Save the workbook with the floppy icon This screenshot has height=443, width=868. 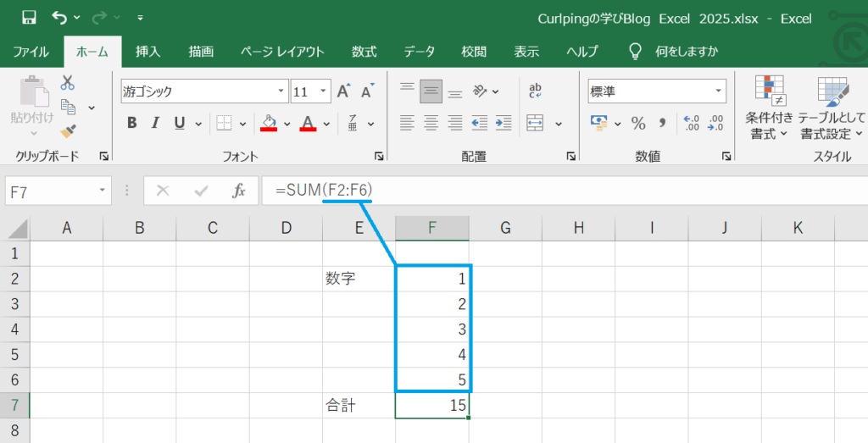pyautogui.click(x=30, y=18)
